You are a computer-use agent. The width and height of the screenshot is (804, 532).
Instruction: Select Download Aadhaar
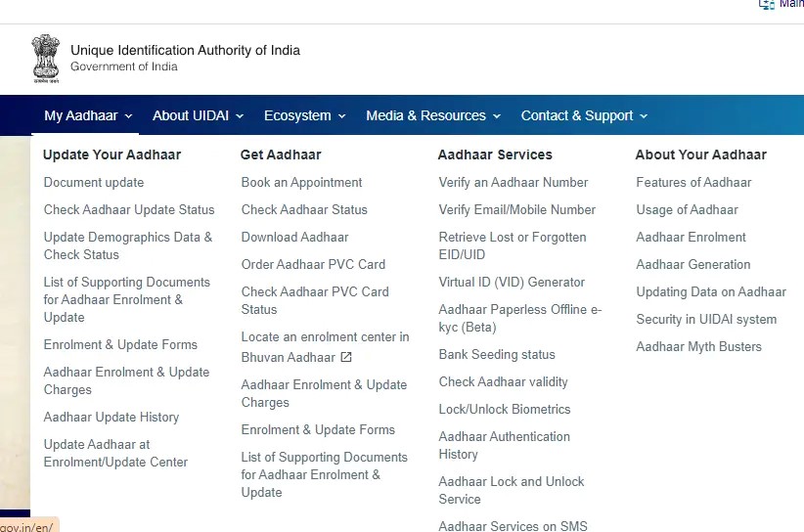[294, 237]
